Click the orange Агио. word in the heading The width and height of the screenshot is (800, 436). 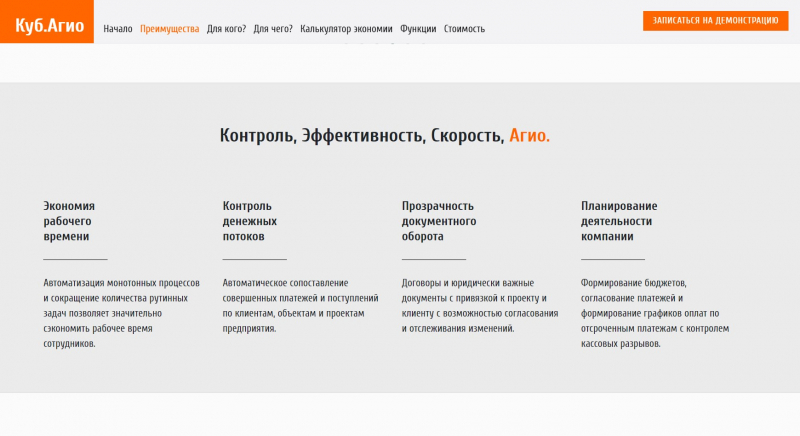529,135
